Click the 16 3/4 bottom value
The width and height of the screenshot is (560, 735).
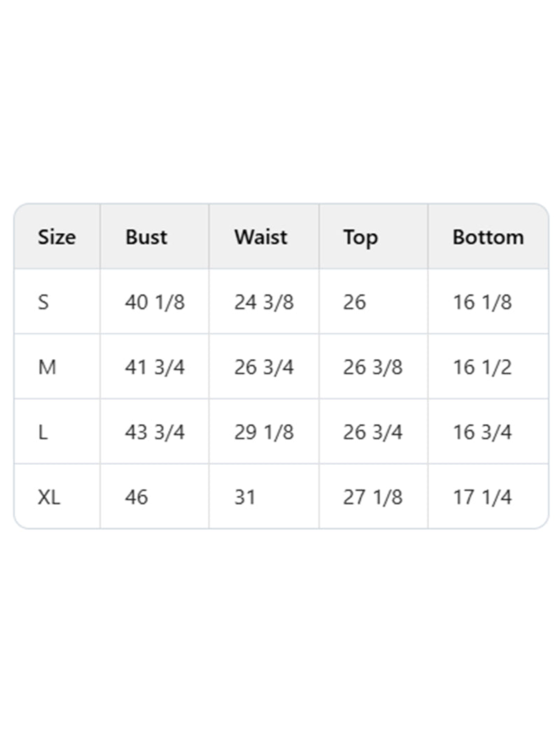[482, 432]
